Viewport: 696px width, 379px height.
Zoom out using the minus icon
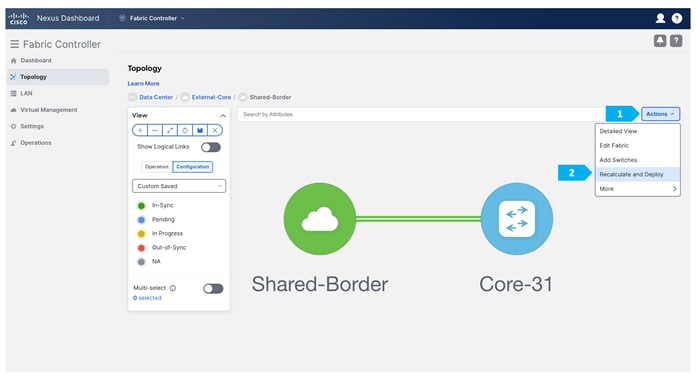tap(154, 130)
